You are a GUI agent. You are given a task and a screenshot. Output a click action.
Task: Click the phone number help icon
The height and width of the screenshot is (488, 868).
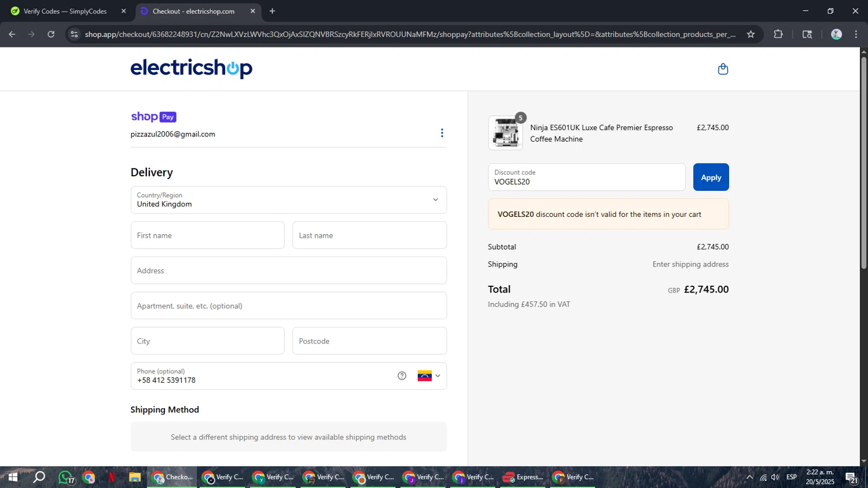pyautogui.click(x=402, y=376)
